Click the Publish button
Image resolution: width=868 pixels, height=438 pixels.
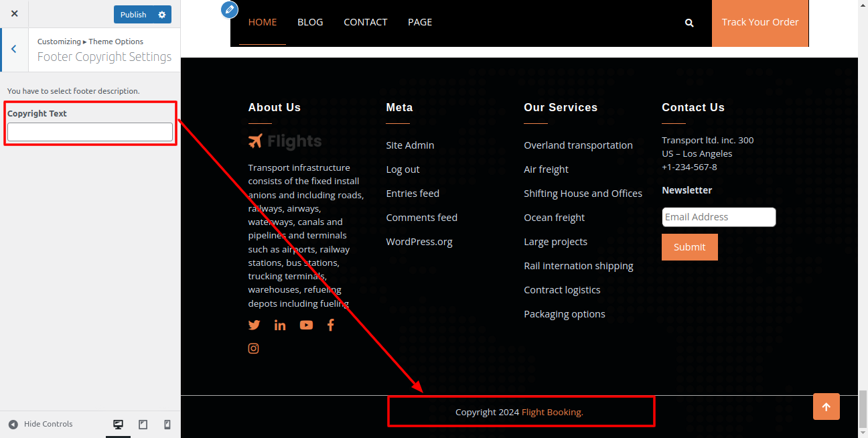point(133,15)
